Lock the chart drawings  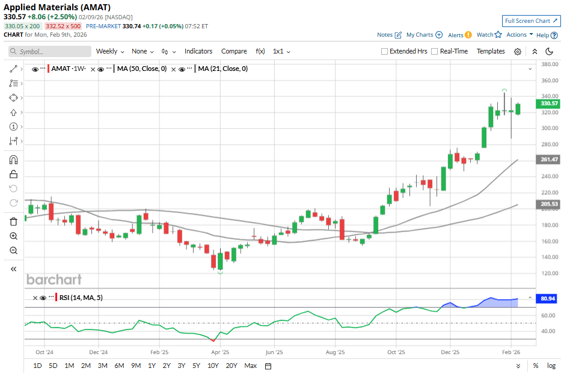(x=13, y=174)
